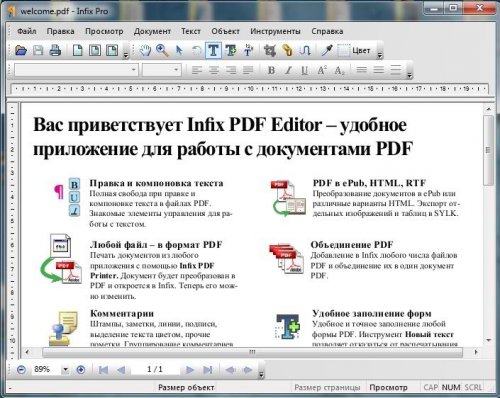Screen dimensions: 500x398
Task: Print the document using the printer icon
Action: click(55, 51)
